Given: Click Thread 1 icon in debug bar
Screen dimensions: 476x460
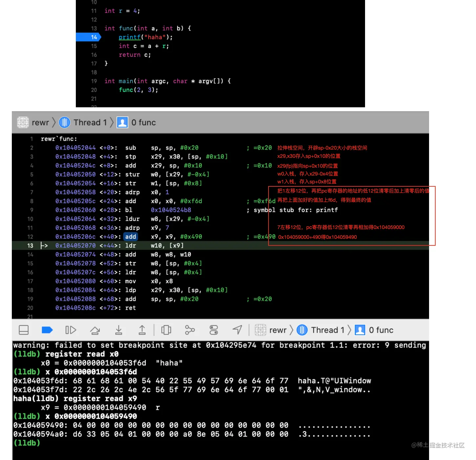Looking at the screenshot, I should click(302, 330).
